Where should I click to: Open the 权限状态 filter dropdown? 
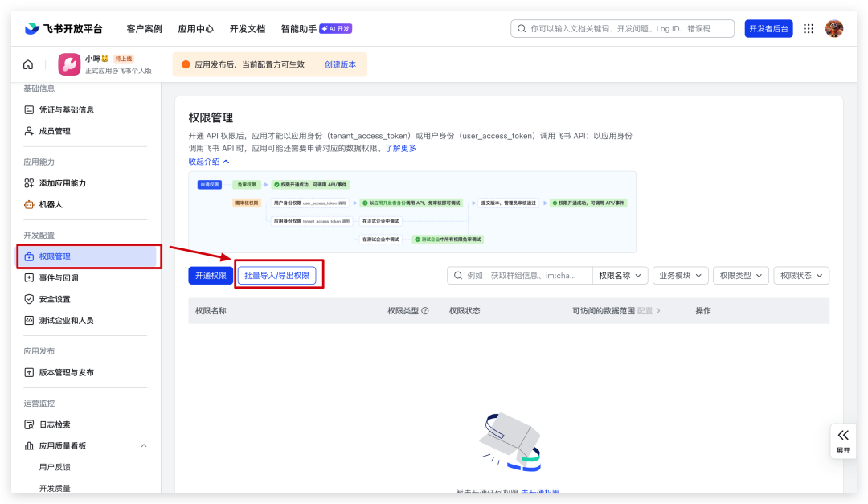click(801, 276)
